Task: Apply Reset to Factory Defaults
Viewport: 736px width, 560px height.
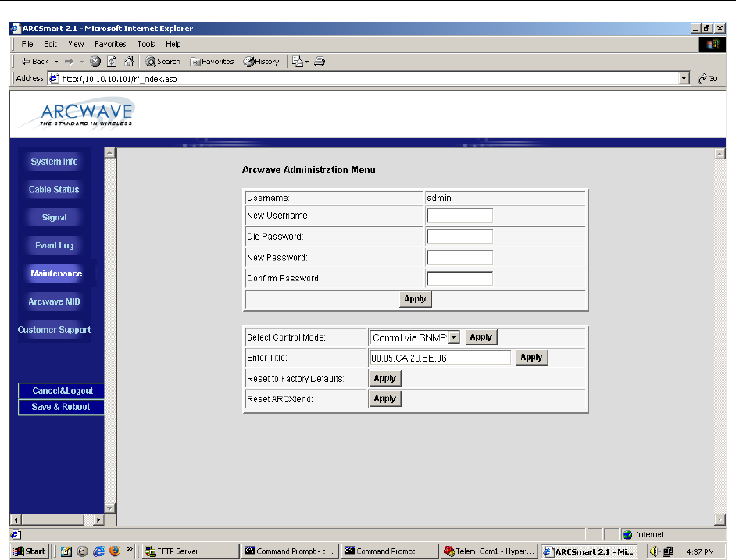Action: 385,378
